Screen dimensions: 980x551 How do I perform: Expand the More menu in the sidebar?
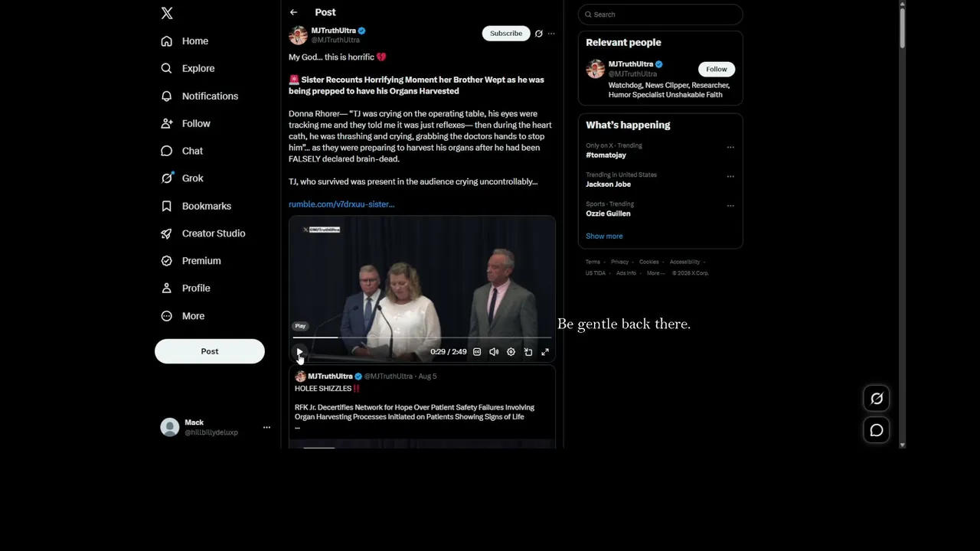click(183, 316)
